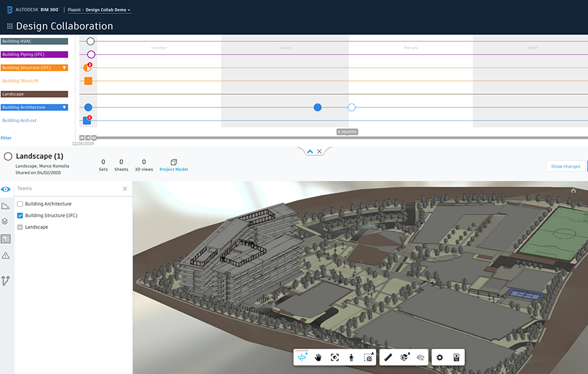Open the Project Model link

coord(174,170)
